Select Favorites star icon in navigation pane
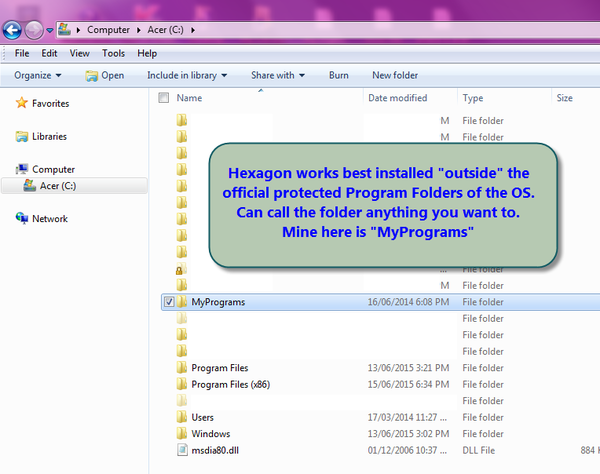Image resolution: width=600 pixels, height=474 pixels. pyautogui.click(x=21, y=103)
